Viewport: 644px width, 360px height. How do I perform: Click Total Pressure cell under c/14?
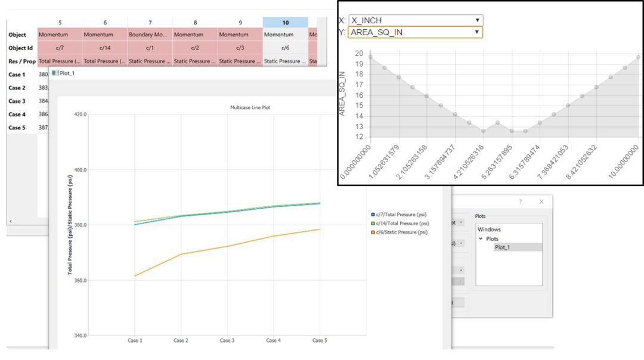click(x=105, y=61)
